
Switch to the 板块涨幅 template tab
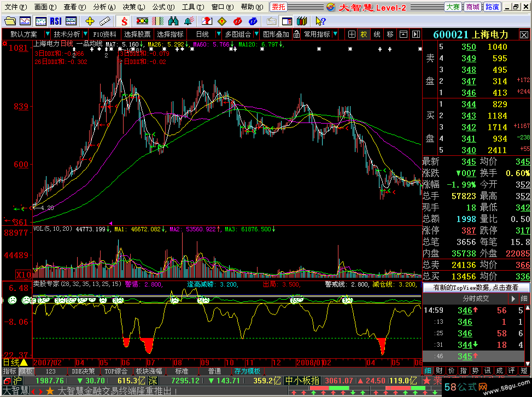pos(149,371)
